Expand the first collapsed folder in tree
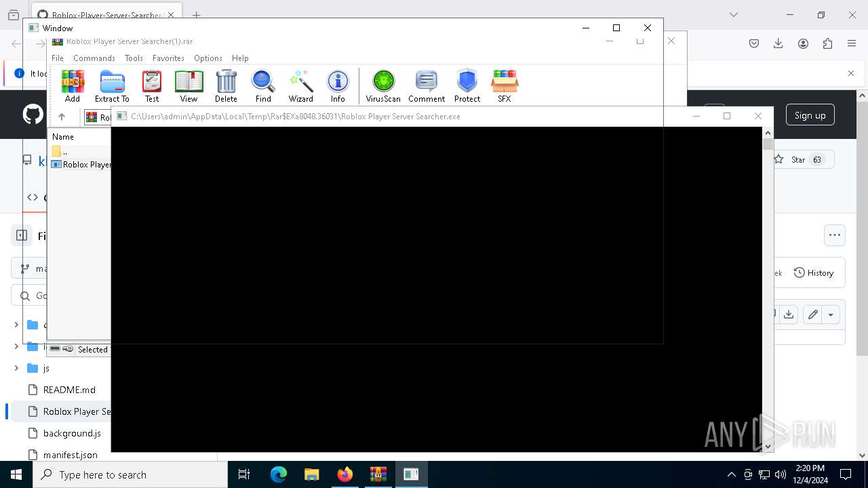This screenshot has height=488, width=868. point(16,325)
